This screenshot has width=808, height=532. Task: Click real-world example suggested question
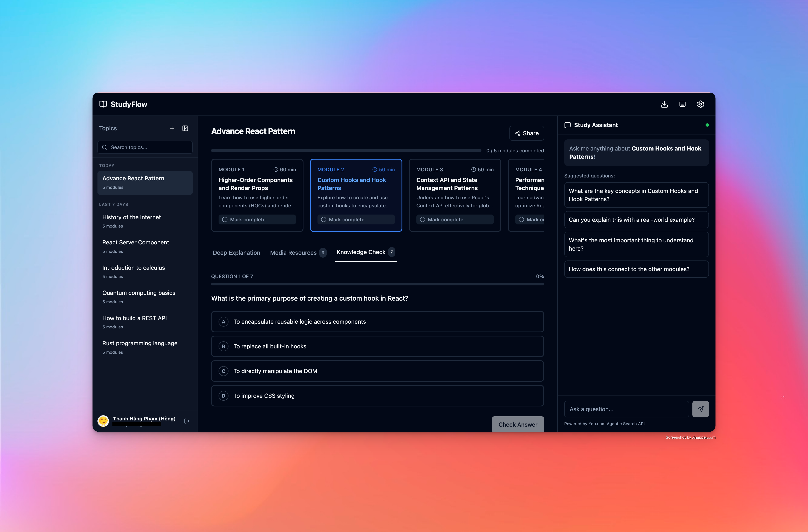pos(636,220)
